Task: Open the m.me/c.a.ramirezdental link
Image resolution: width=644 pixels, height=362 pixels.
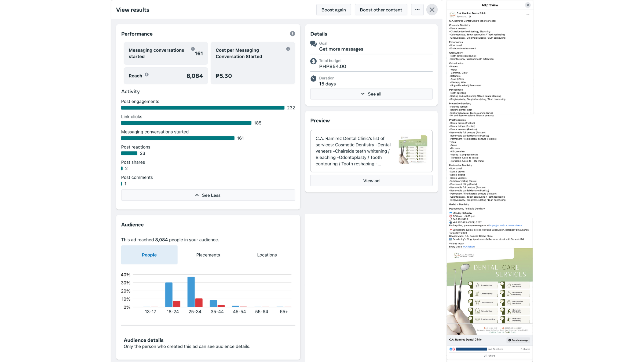Action: (506, 226)
